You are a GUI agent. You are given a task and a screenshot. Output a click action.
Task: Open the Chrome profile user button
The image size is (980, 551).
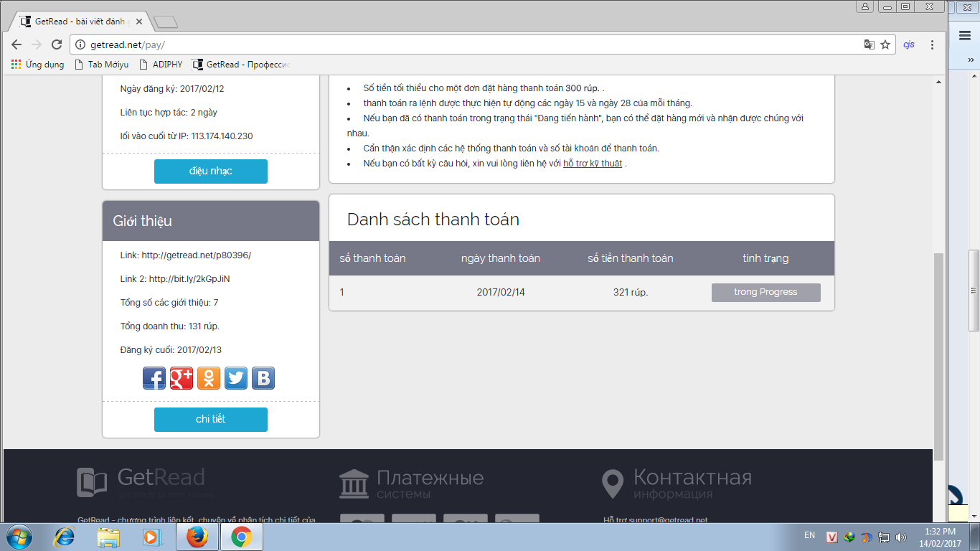865,6
